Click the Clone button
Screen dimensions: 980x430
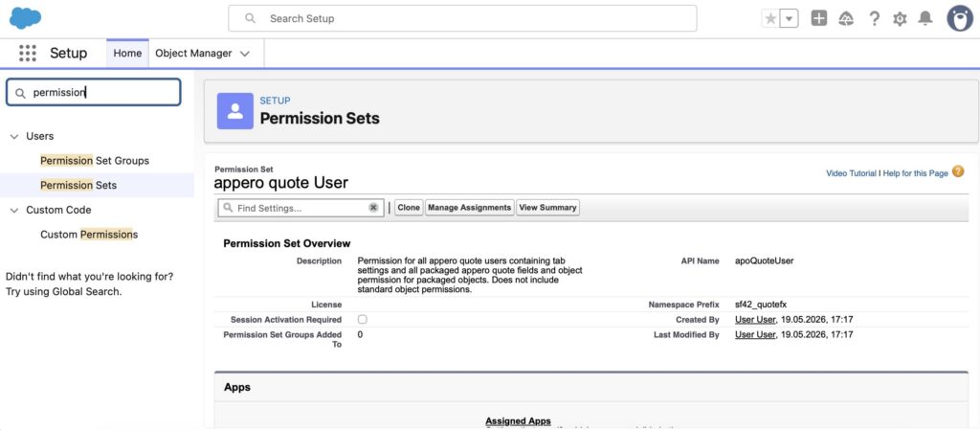[409, 208]
